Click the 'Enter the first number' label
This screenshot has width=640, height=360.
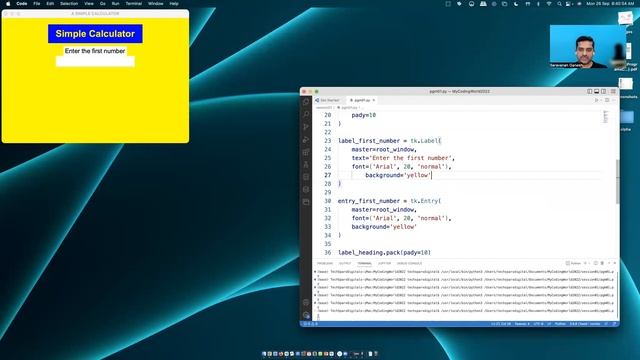coord(95,51)
